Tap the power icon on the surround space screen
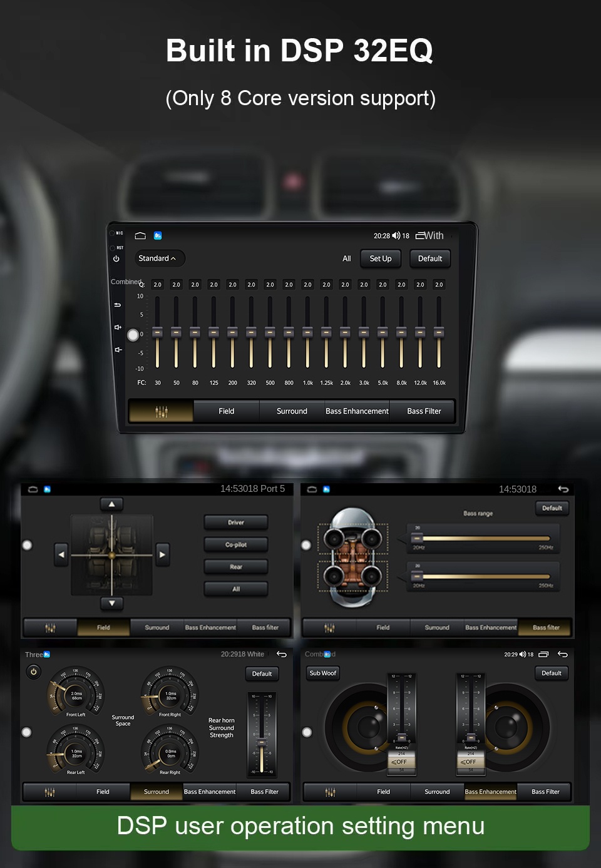This screenshot has height=868, width=601. pos(34,671)
